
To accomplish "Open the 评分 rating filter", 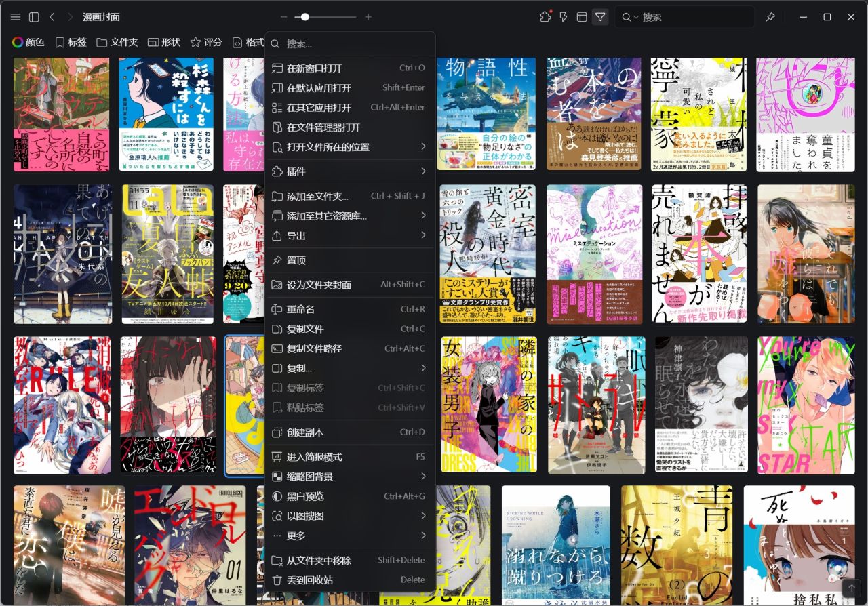I will coord(206,42).
